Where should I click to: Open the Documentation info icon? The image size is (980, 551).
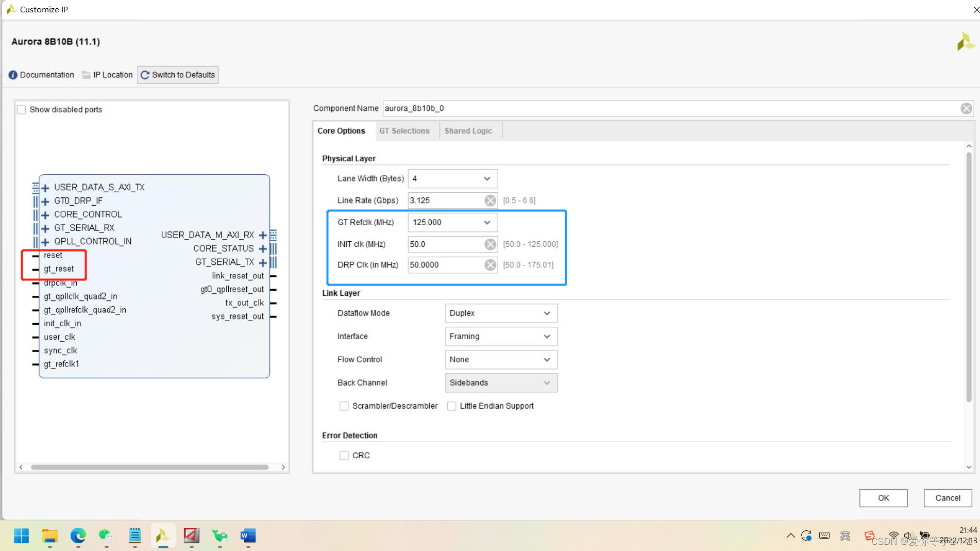tap(13, 75)
